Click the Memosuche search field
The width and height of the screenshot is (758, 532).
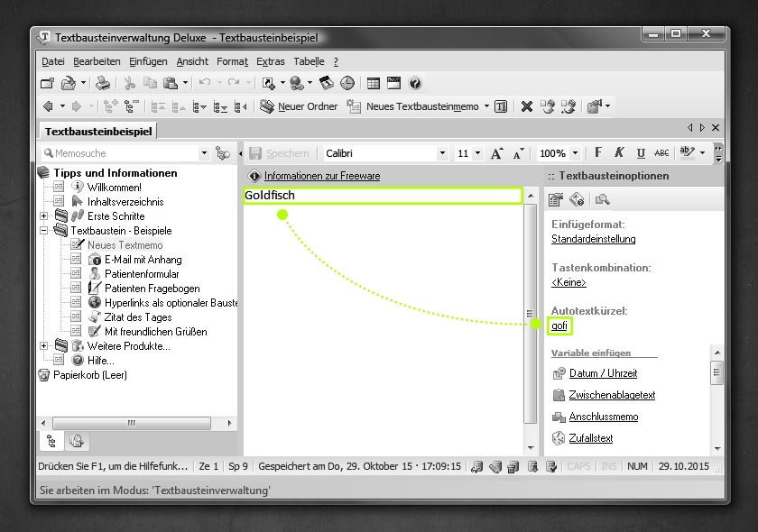point(121,153)
